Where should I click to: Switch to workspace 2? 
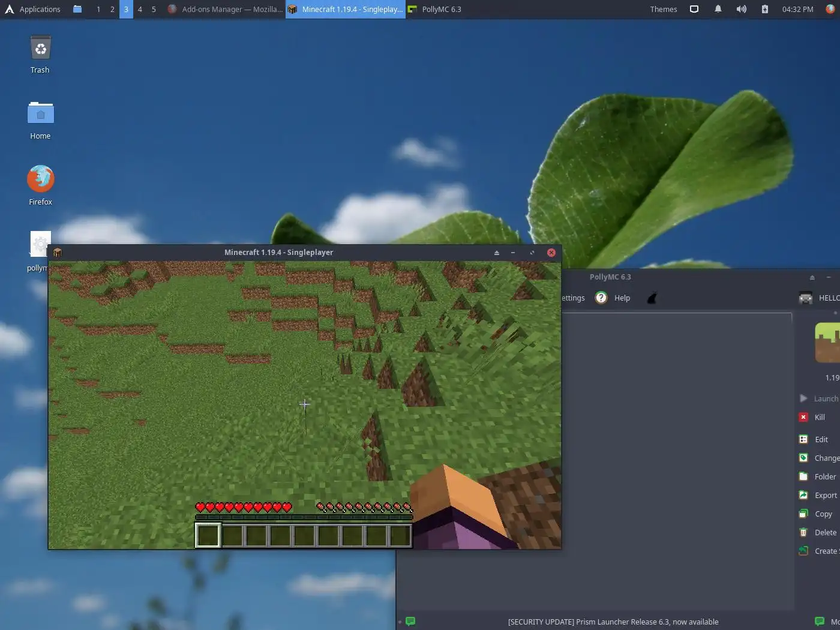pyautogui.click(x=112, y=9)
